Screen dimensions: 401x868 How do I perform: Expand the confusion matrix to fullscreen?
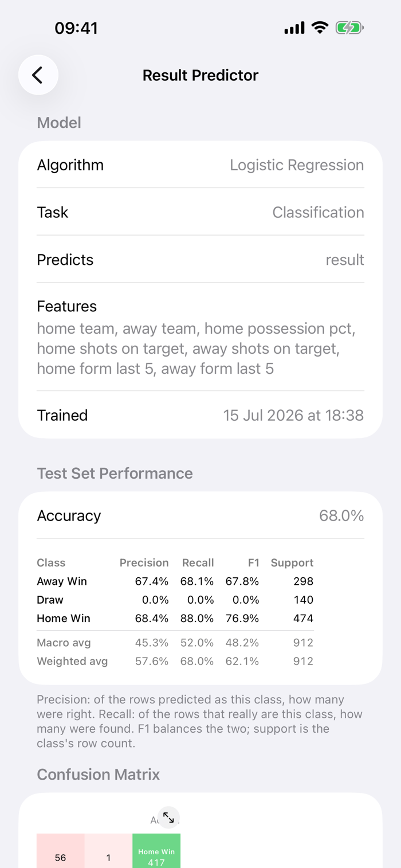[x=168, y=818]
